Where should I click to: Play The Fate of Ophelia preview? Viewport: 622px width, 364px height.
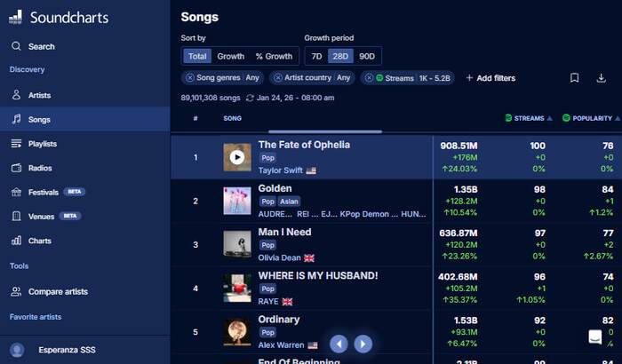click(237, 157)
